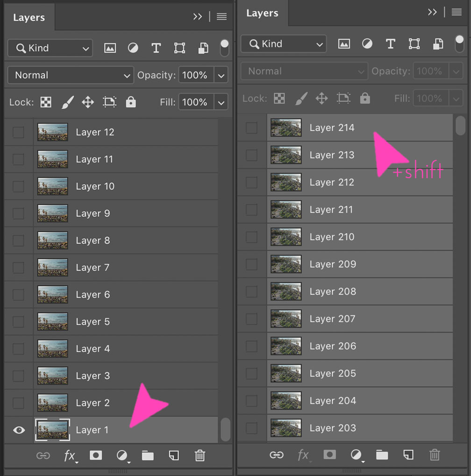Click the Add layer mask icon
This screenshot has width=471, height=476.
(x=96, y=455)
